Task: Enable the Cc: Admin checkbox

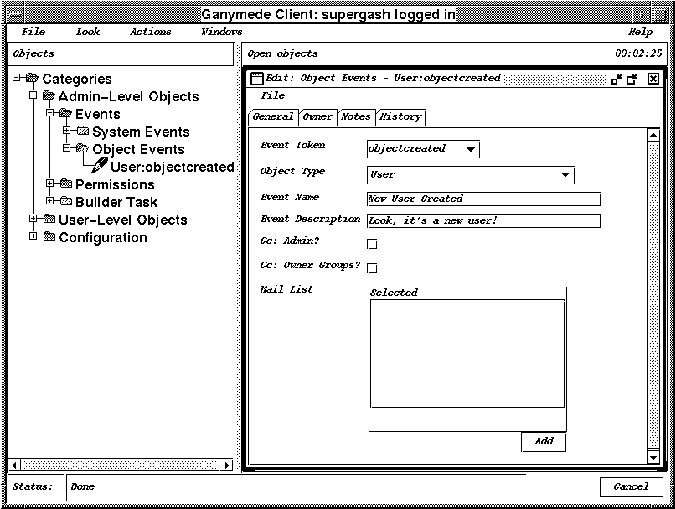Action: (x=372, y=243)
